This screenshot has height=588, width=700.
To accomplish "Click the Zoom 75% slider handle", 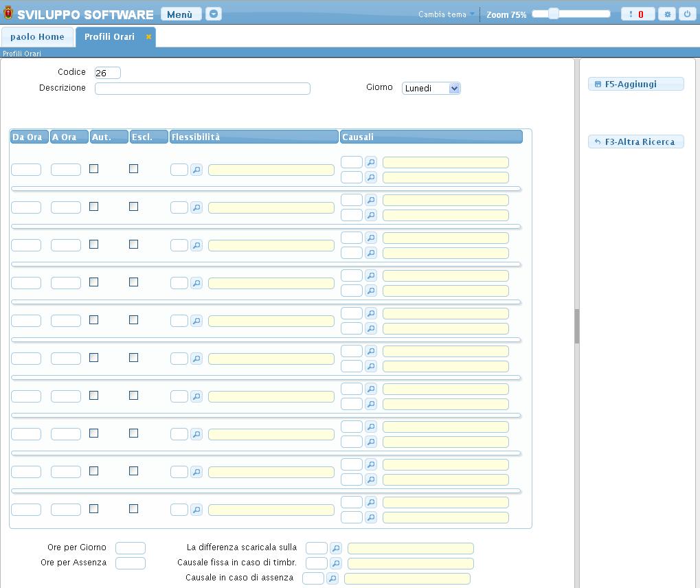I will pos(553,14).
